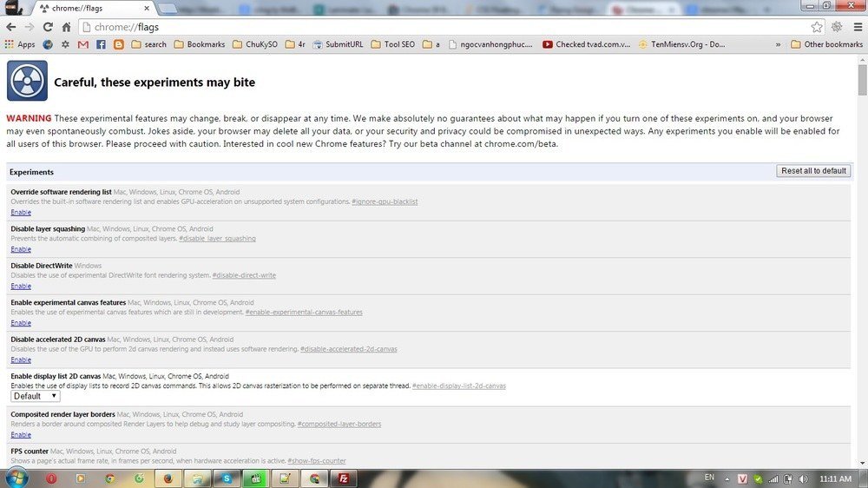The width and height of the screenshot is (868, 488).
Task: Enable Override software rendering list
Action: click(21, 213)
